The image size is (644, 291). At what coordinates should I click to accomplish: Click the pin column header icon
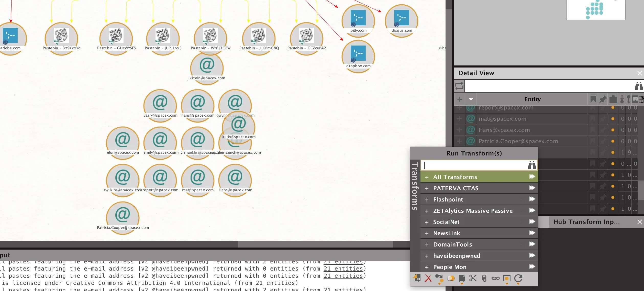[603, 99]
